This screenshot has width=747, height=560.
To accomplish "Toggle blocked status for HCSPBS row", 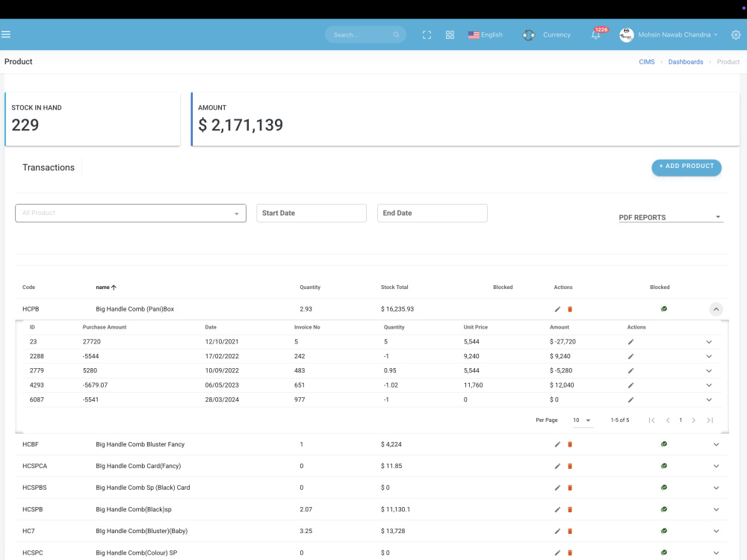I will pos(663,488).
